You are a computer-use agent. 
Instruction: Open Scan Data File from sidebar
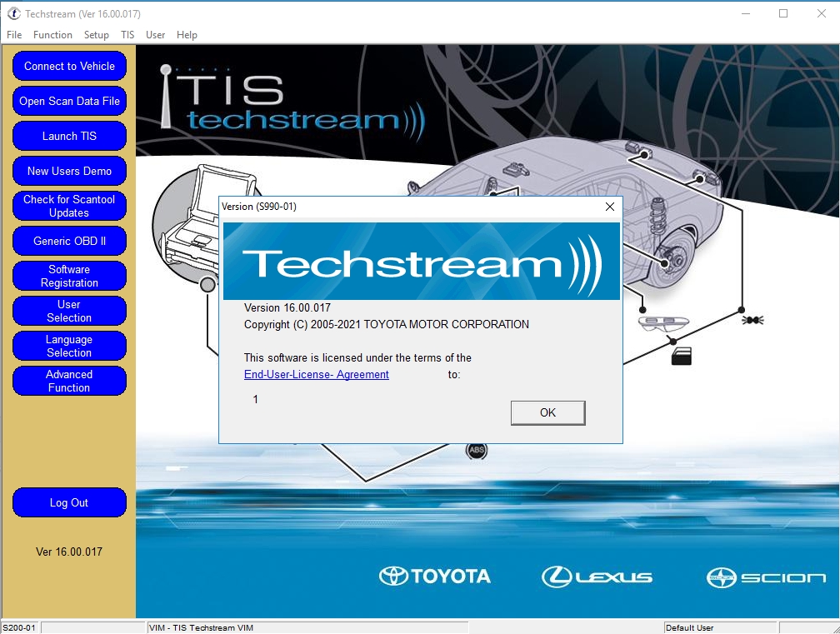69,101
